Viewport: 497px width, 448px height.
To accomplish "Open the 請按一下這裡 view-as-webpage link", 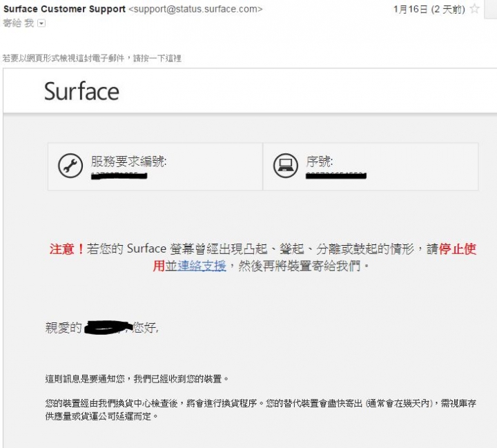I will tap(157, 58).
